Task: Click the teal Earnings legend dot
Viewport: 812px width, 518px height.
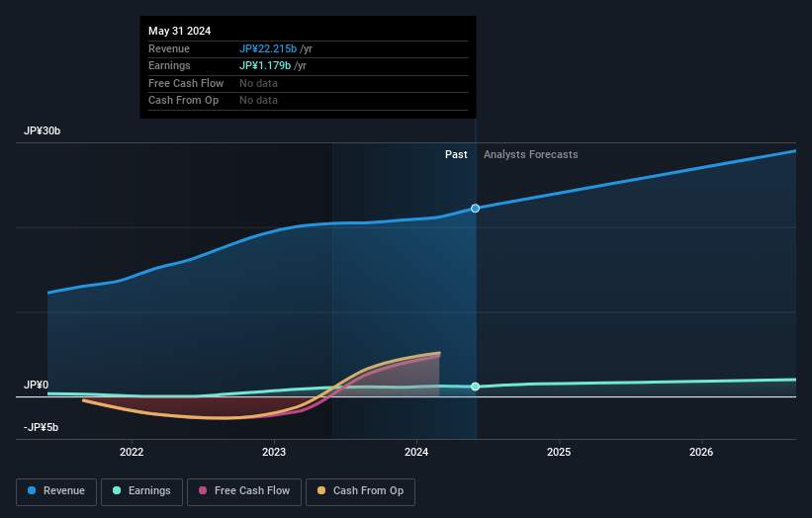Action: (117, 490)
